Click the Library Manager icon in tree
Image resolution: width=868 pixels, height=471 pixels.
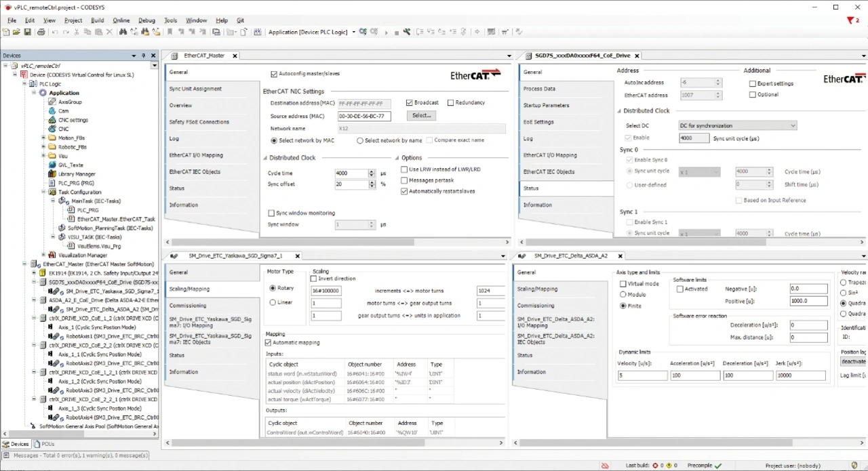pos(52,174)
